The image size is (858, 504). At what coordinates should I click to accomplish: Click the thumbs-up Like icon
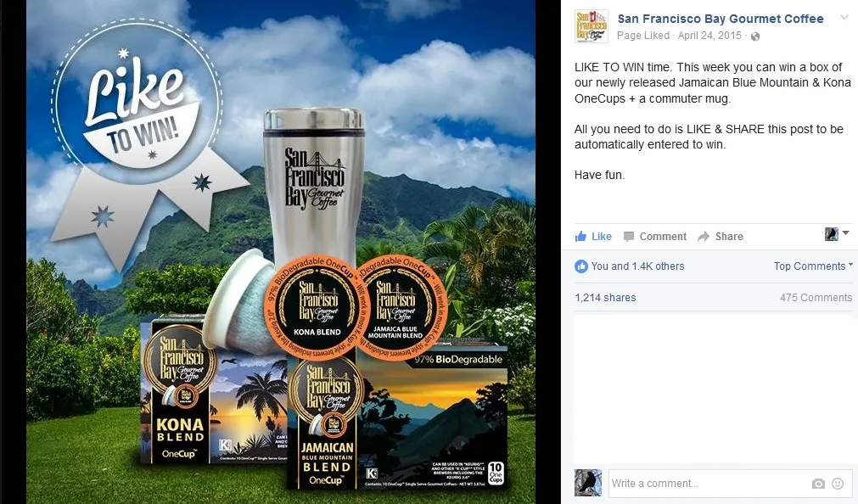click(580, 237)
